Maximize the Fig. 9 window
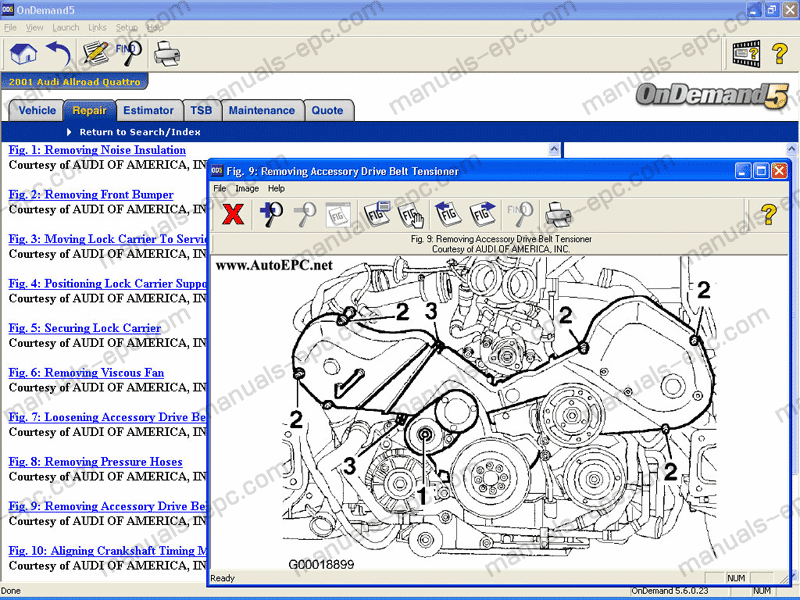The height and width of the screenshot is (600, 800). [761, 171]
